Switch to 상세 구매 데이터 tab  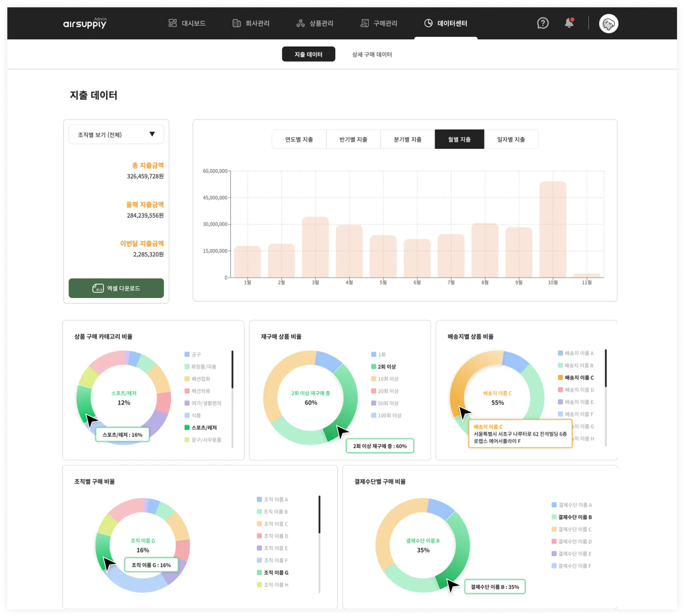pos(372,54)
